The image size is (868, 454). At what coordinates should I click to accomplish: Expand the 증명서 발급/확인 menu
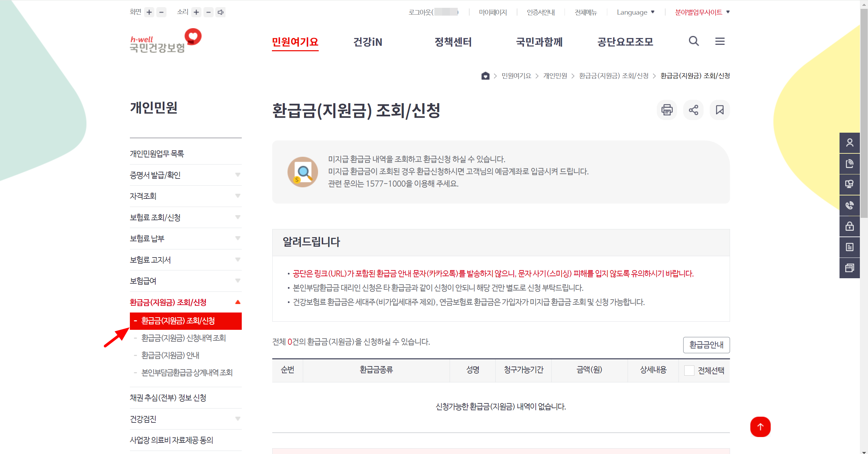(x=237, y=175)
